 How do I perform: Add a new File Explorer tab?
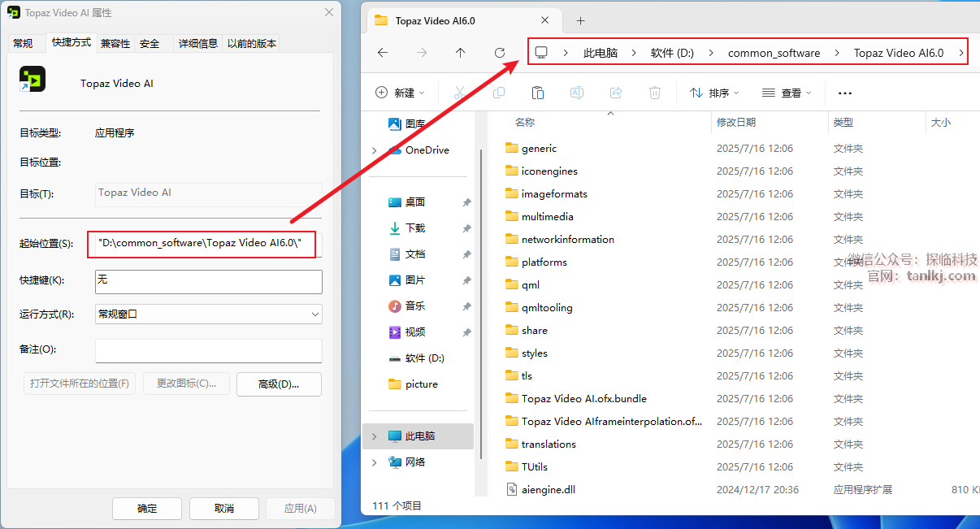[x=580, y=20]
